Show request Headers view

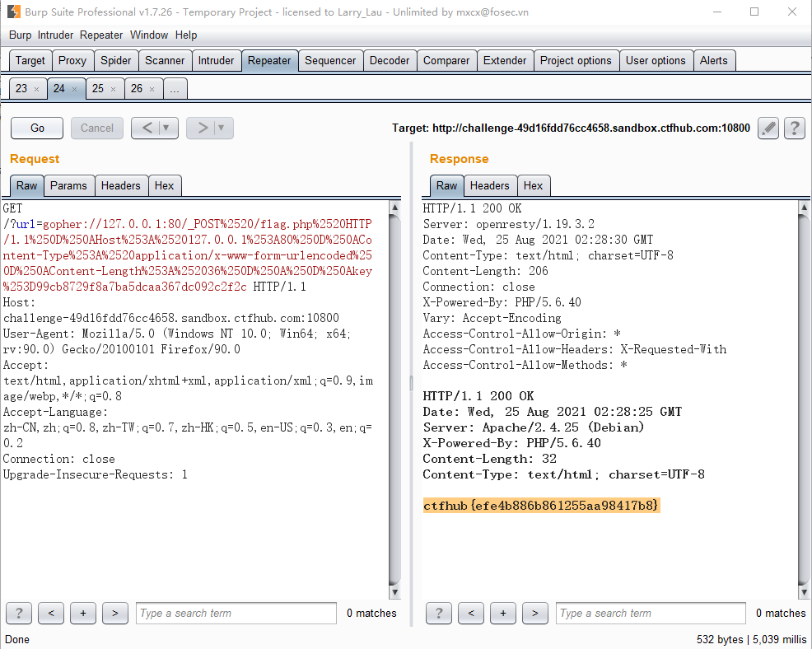click(x=121, y=186)
